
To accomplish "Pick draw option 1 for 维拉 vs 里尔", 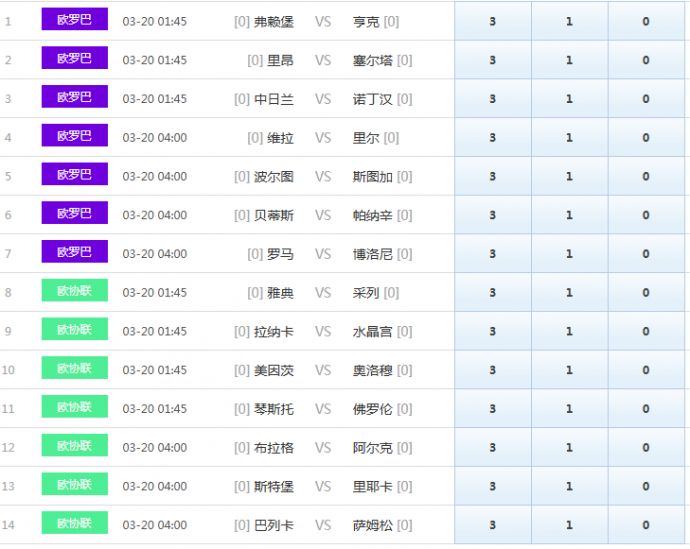I will (569, 138).
